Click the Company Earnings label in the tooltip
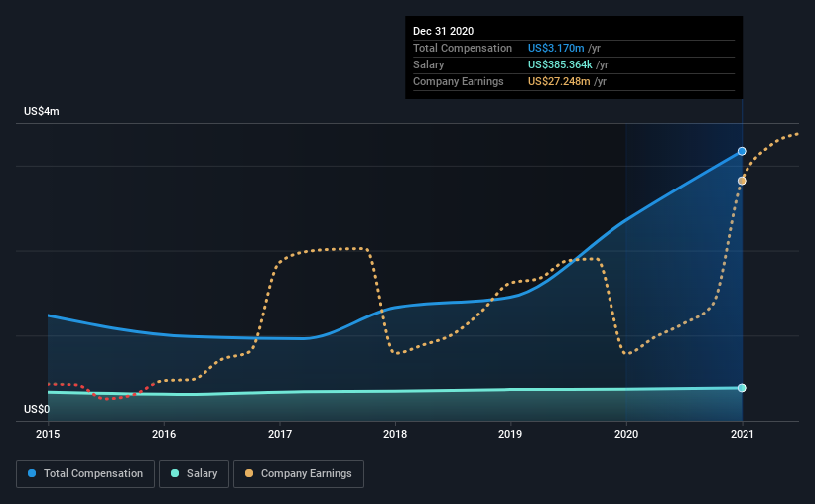 (459, 81)
